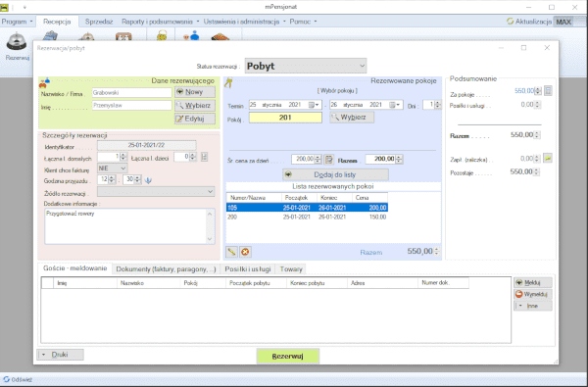Image resolution: width=588 pixels, height=387 pixels.
Task: Open Raporty i podsumowania menu
Action: (160, 22)
